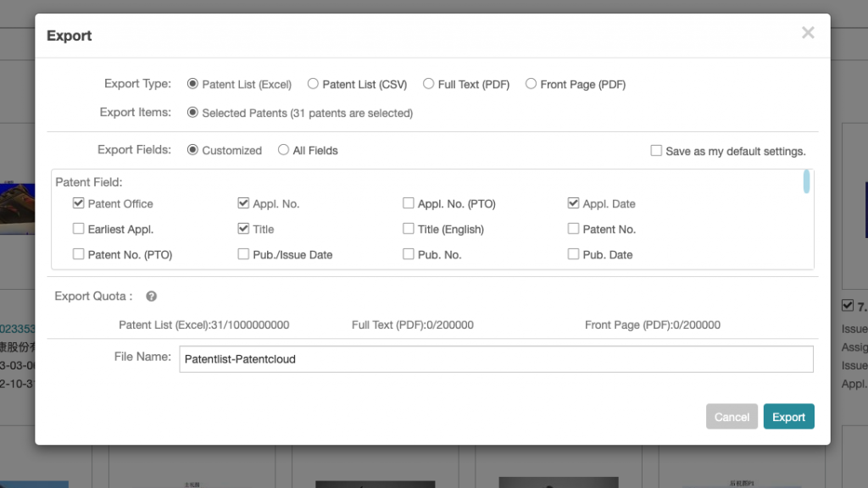Check the Title (English) field
The width and height of the screenshot is (868, 488).
409,229
